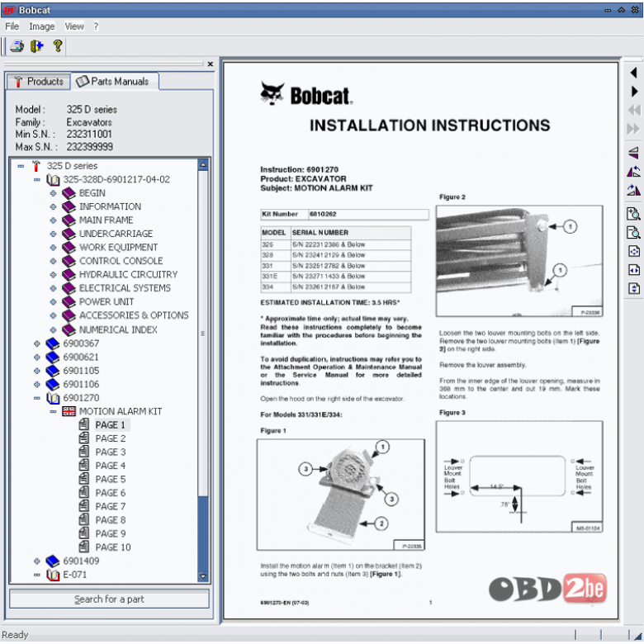Zoom in on the page
644x644 pixels.
(634, 214)
